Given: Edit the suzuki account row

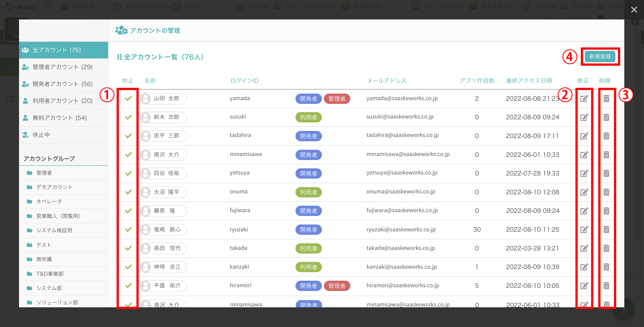Looking at the screenshot, I should coord(584,117).
